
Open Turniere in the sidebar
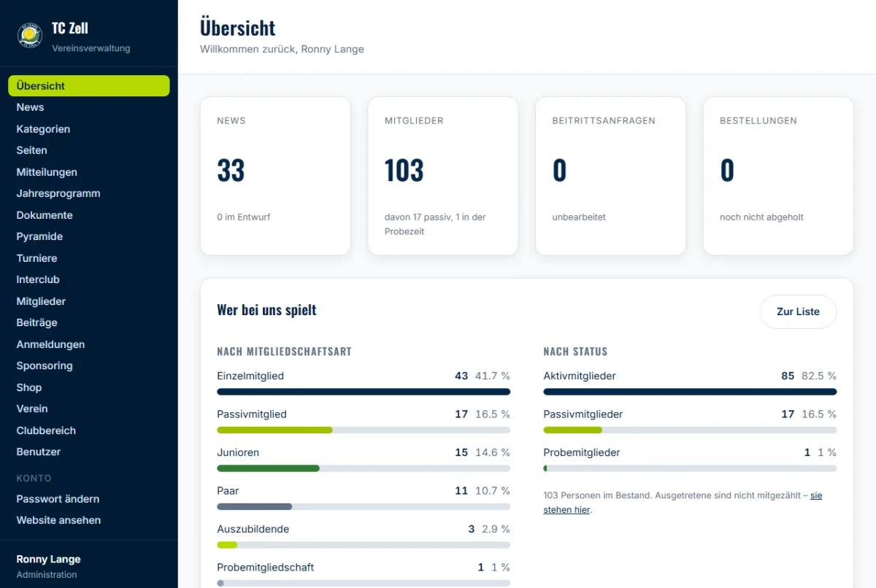click(88, 258)
